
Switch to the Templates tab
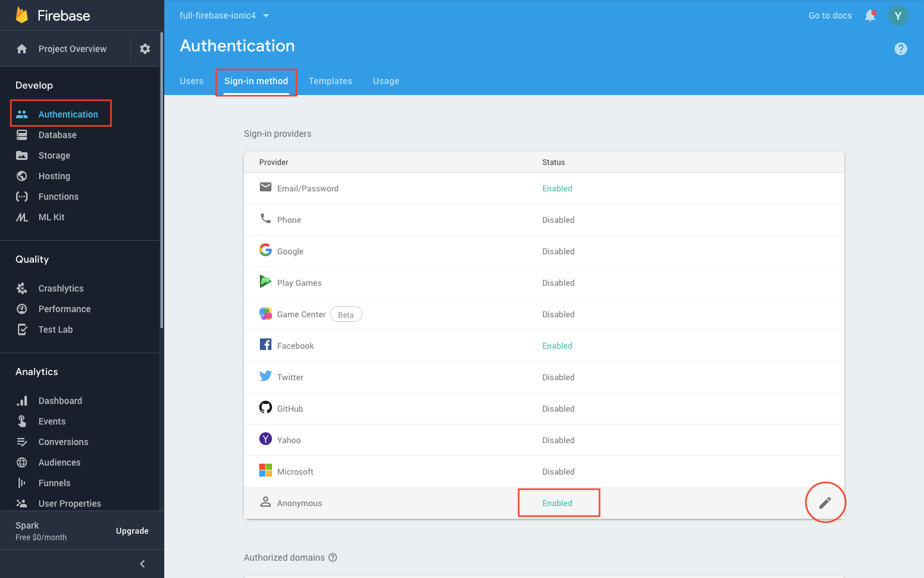[330, 81]
